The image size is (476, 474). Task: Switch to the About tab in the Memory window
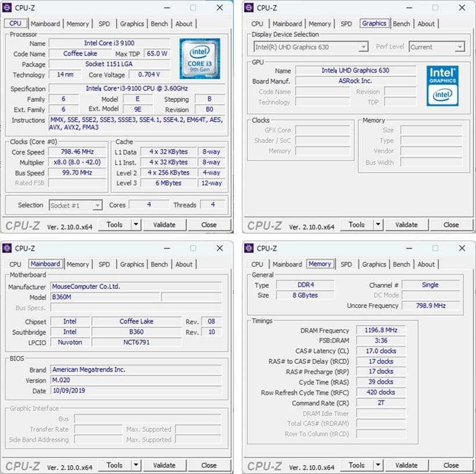(426, 264)
